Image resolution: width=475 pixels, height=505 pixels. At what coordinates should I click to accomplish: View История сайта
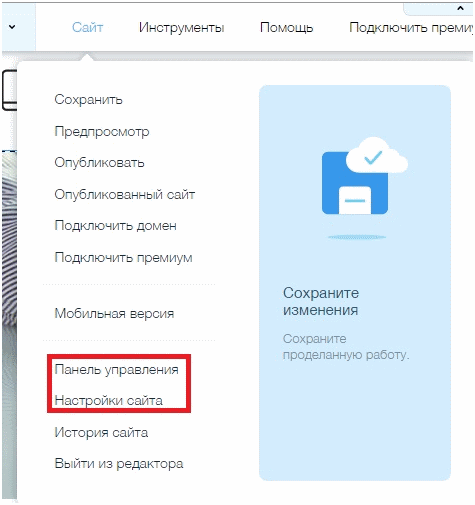coord(101,432)
